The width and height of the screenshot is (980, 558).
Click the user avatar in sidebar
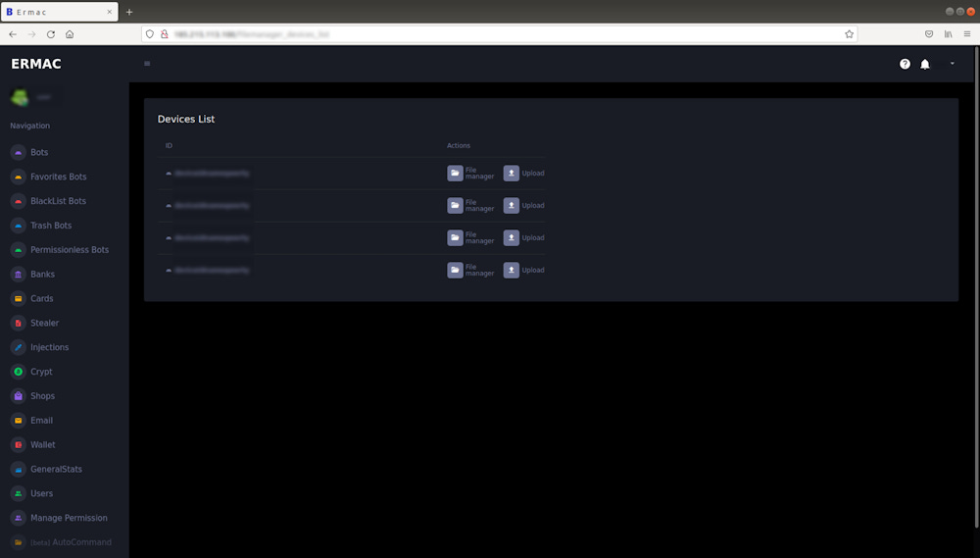click(x=20, y=97)
